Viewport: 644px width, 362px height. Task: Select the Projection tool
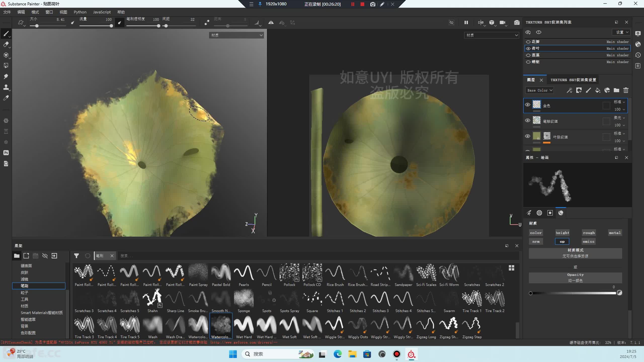point(6,55)
